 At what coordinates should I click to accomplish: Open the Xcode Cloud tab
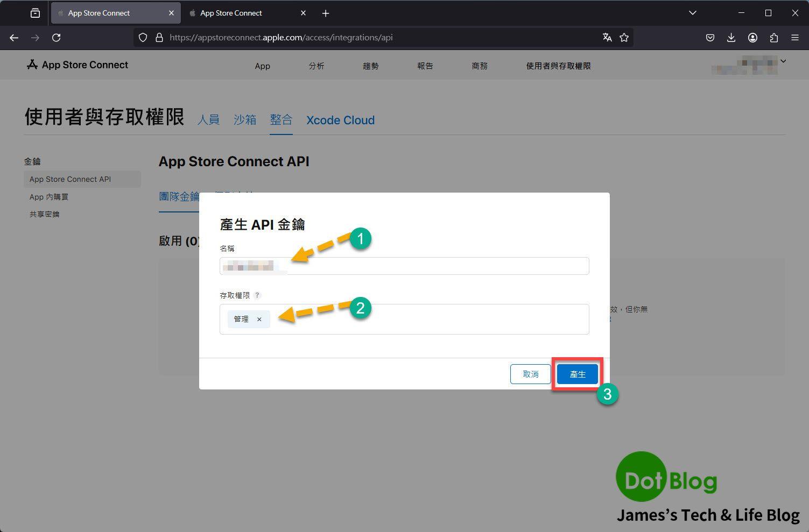point(340,120)
